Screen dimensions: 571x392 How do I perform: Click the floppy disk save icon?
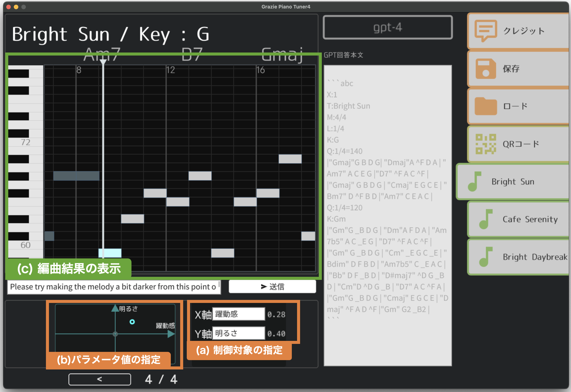(x=485, y=69)
